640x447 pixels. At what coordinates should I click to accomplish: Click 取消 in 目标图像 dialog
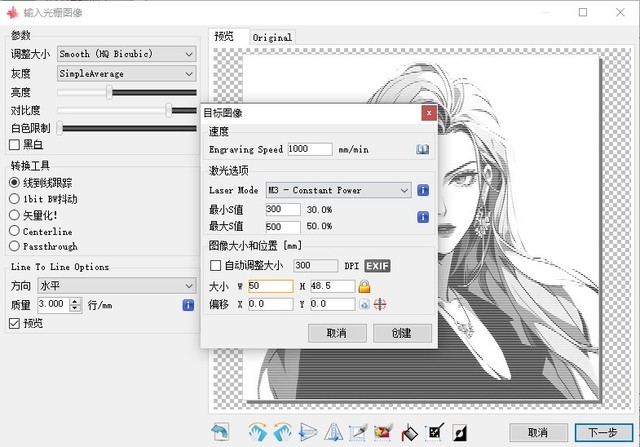pyautogui.click(x=337, y=334)
